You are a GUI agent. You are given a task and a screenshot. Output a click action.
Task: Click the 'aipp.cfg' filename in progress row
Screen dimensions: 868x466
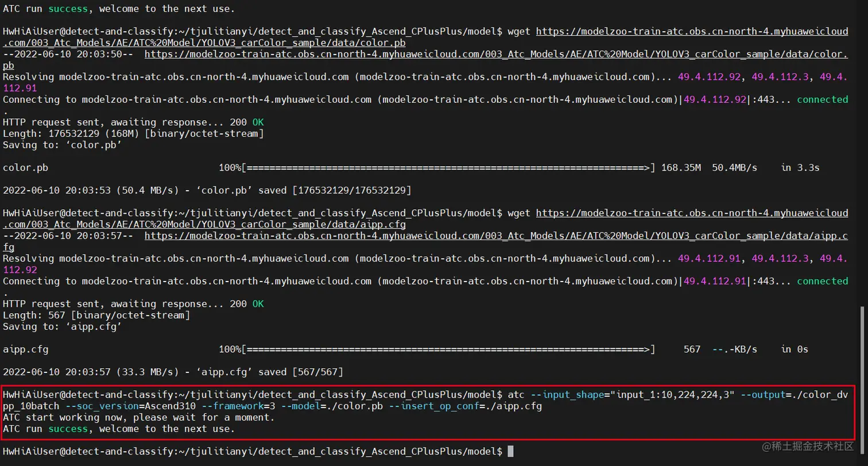(x=26, y=349)
